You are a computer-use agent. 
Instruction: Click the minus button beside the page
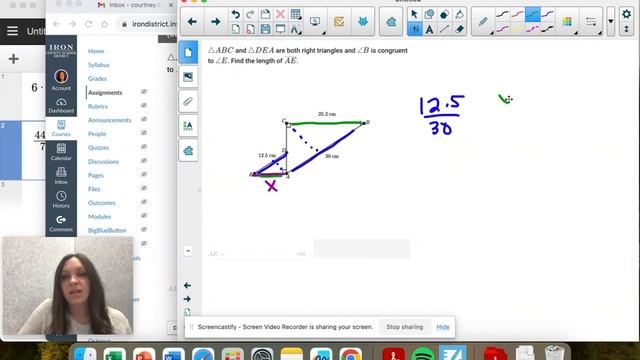click(188, 251)
